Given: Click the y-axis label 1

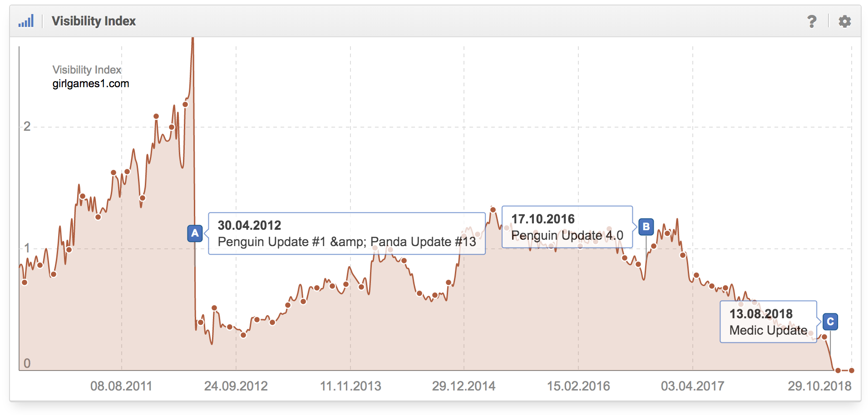Looking at the screenshot, I should pyautogui.click(x=27, y=248).
